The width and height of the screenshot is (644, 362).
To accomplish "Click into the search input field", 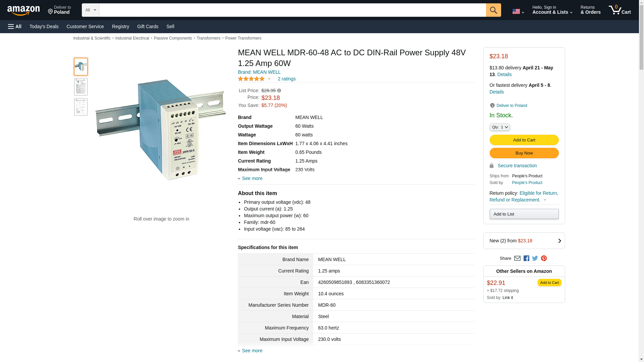I will click(x=292, y=10).
